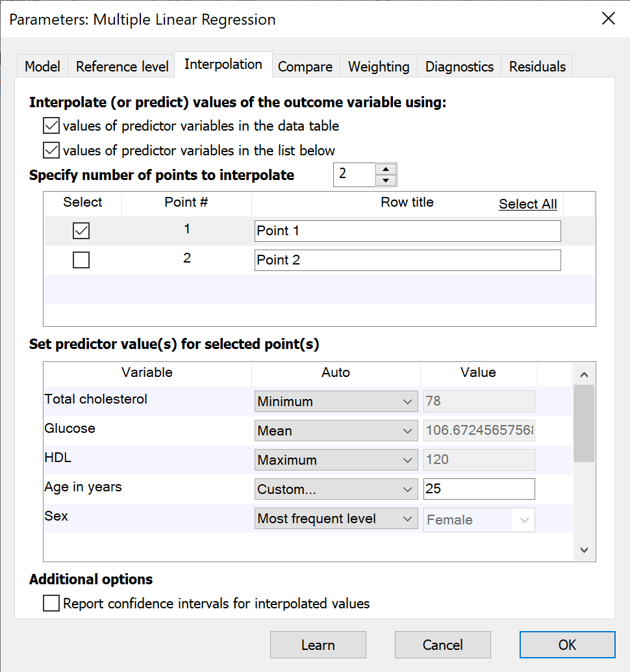Uncheck predictor values in the data table
The height and width of the screenshot is (672, 630).
point(51,125)
